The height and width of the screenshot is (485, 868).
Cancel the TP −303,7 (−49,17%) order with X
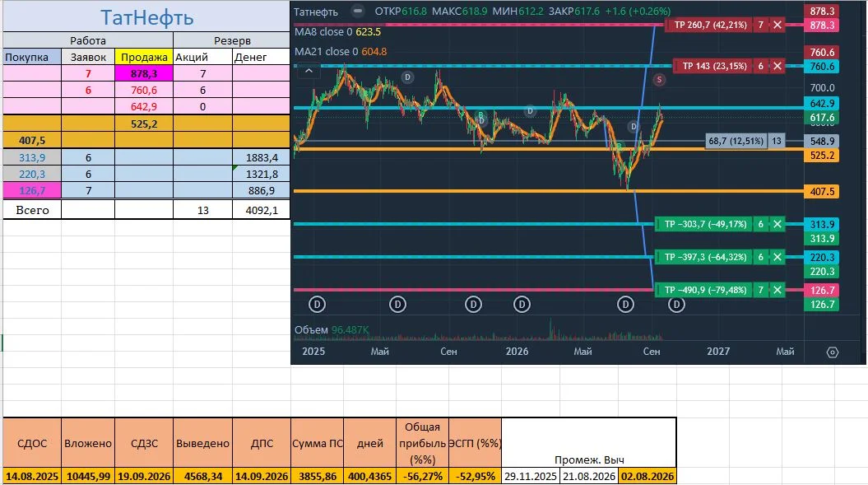pos(777,224)
